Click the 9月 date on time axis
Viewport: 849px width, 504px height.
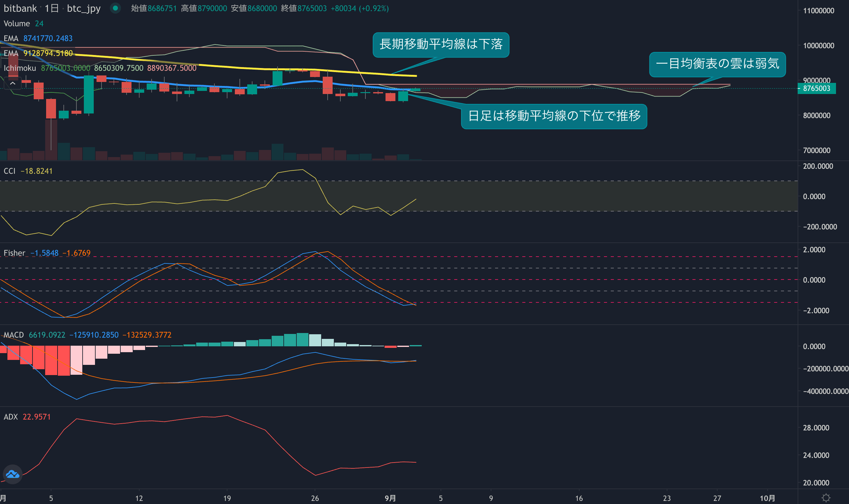coord(390,498)
